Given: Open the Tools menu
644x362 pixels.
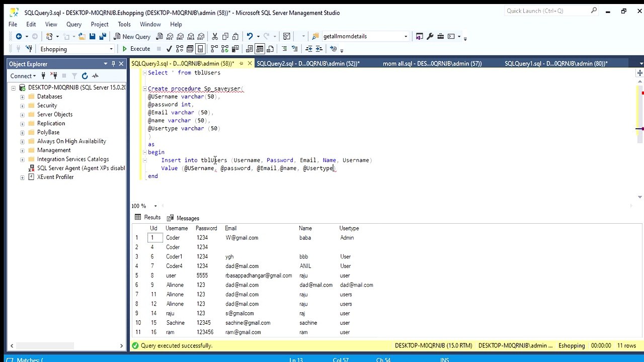Looking at the screenshot, I should click(x=124, y=24).
